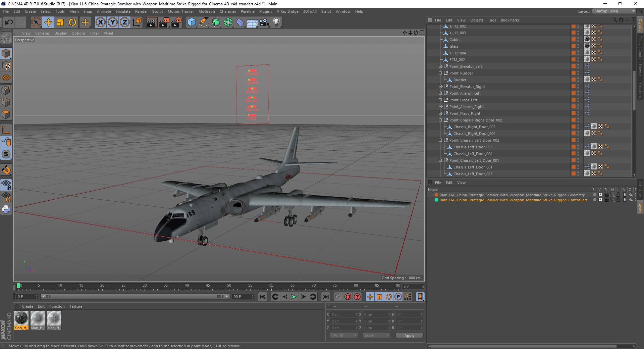The height and width of the screenshot is (349, 644).
Task: Toggle solo for Controllers layer
Action: click(x=595, y=200)
